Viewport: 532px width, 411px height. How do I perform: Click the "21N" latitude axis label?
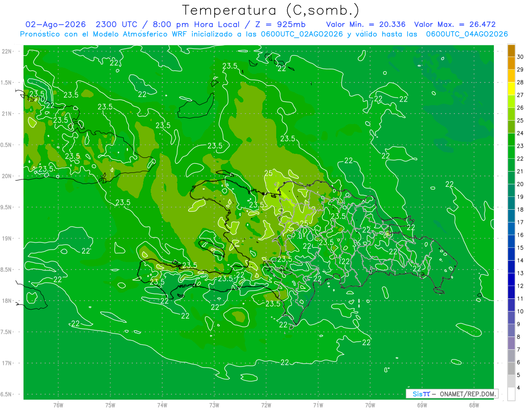(7, 114)
